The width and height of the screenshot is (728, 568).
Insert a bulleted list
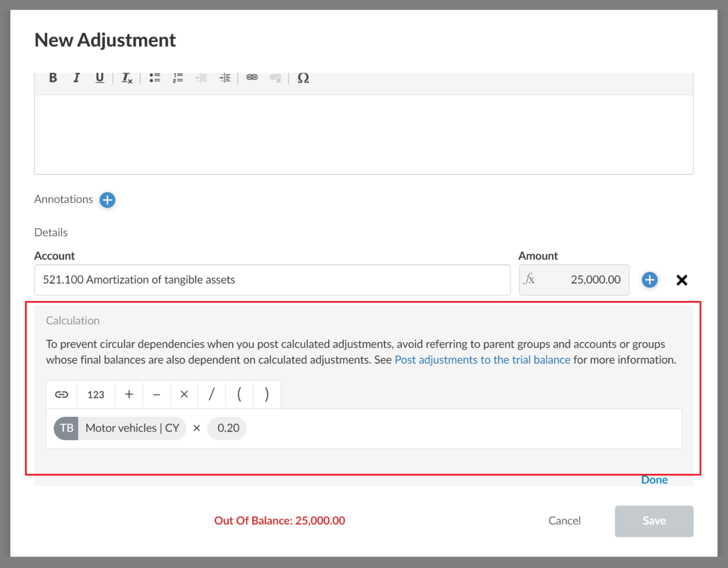154,78
